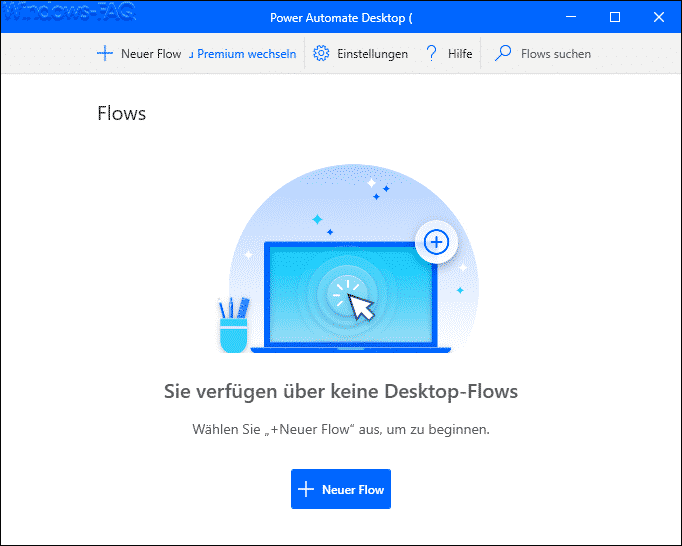The image size is (682, 546).
Task: Click the Flows page heading
Action: pyautogui.click(x=121, y=114)
